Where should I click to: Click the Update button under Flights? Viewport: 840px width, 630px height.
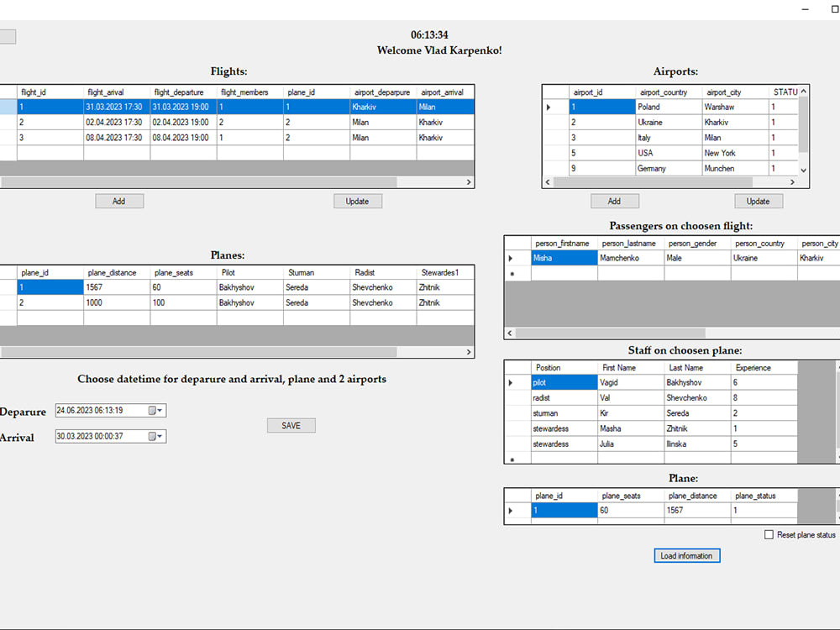357,201
